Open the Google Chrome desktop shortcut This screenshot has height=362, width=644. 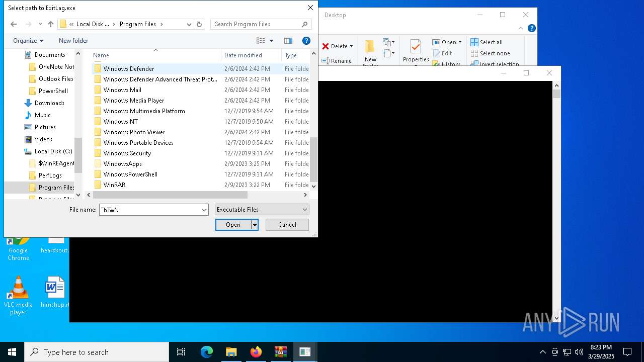click(18, 249)
